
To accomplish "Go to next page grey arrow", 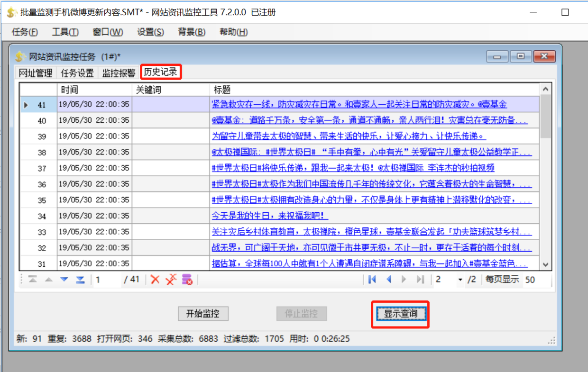I will click(x=404, y=280).
